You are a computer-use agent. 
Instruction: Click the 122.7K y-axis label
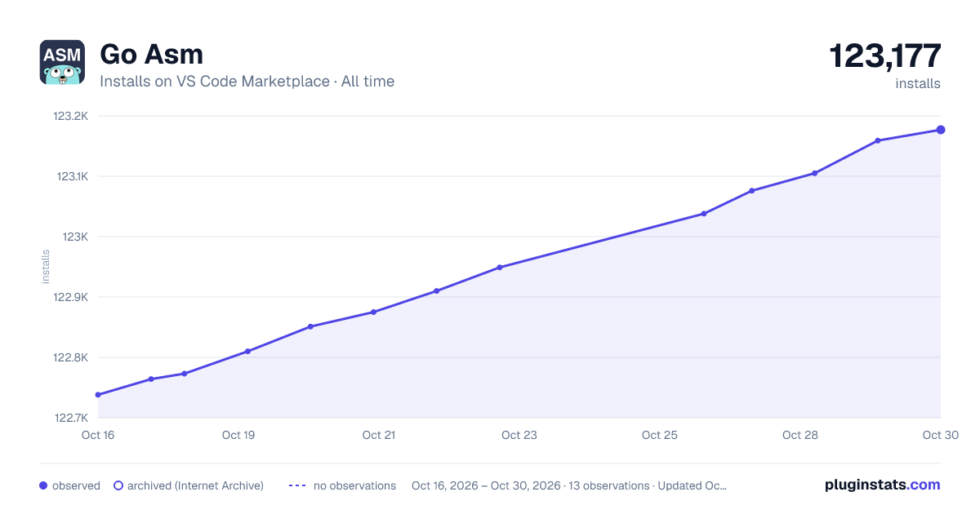[71, 418]
